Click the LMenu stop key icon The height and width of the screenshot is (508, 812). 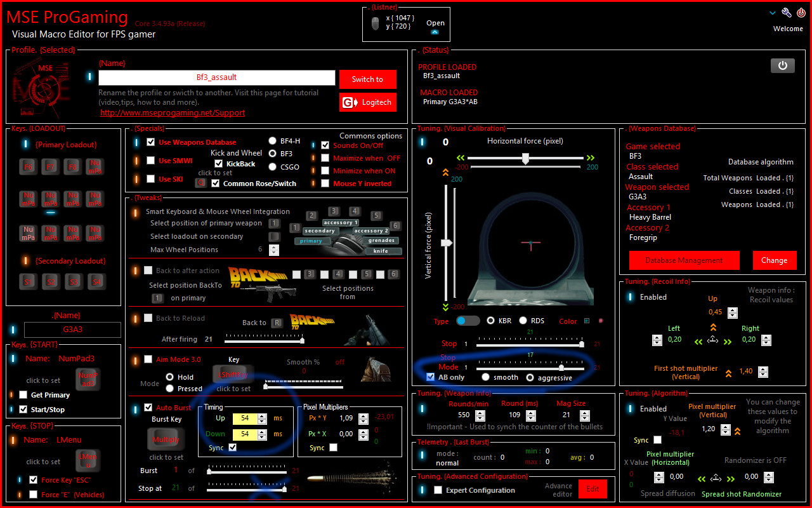point(87,460)
